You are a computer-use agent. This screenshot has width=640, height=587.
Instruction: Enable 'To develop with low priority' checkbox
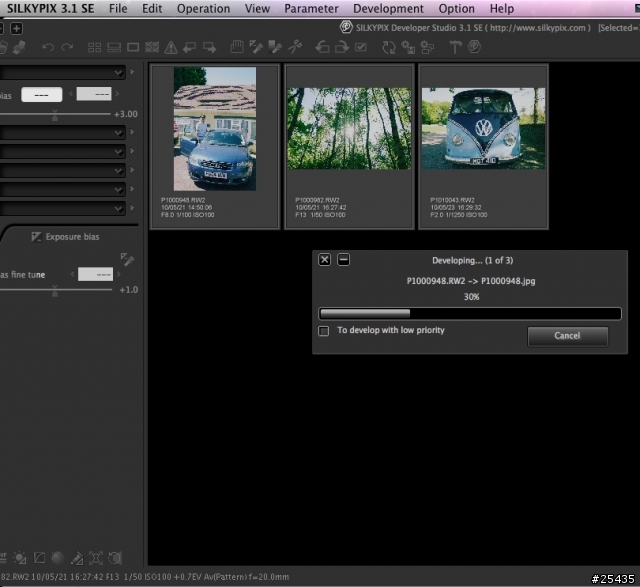tap(324, 331)
